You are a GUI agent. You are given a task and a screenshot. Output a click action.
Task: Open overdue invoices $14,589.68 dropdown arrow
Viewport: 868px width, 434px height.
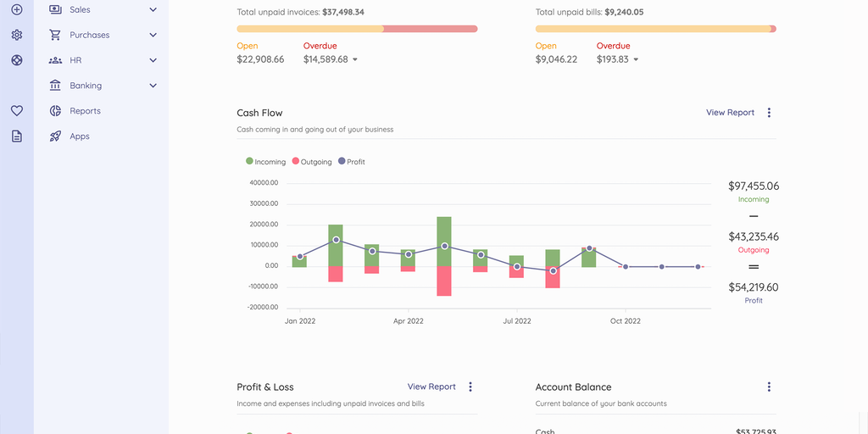click(354, 60)
